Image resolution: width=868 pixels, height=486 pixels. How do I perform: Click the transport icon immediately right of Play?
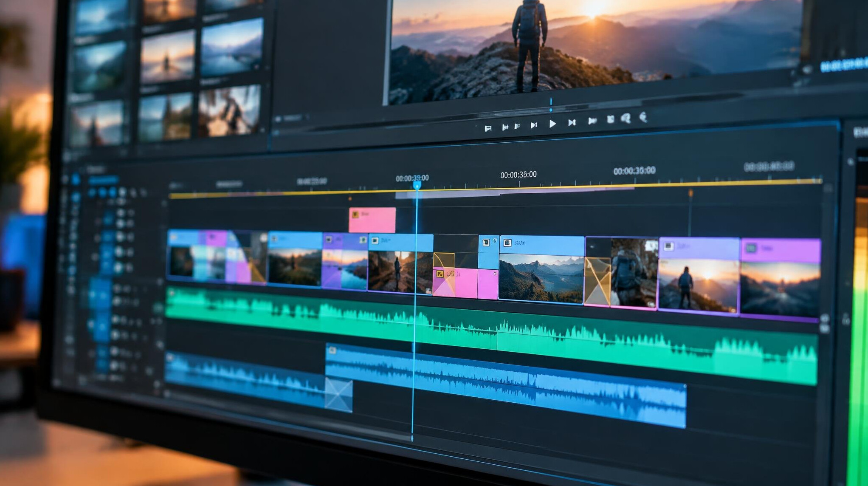[x=572, y=122]
